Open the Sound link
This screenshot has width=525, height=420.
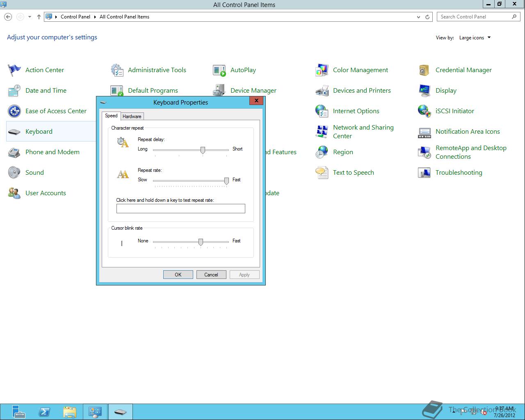tap(34, 173)
